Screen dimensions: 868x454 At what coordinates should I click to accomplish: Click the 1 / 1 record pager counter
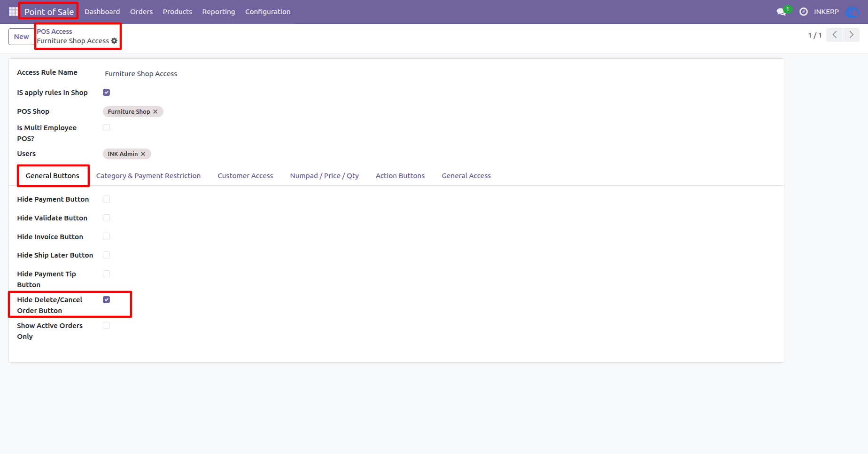[814, 35]
